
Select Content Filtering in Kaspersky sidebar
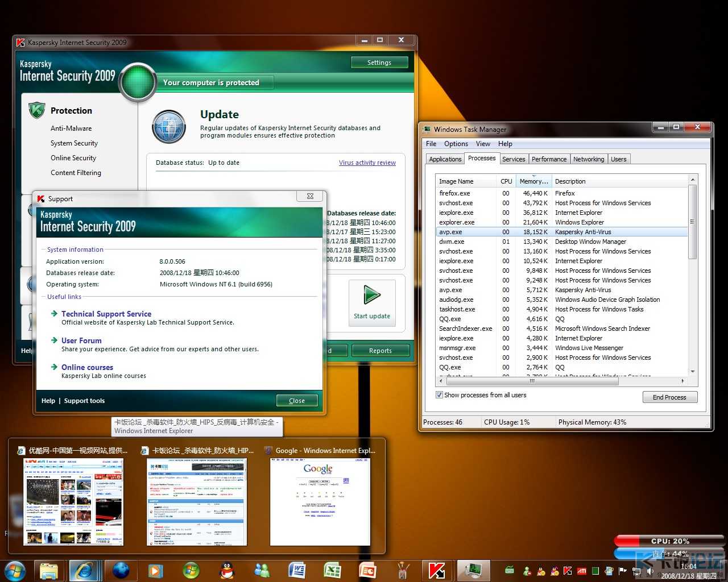pos(76,173)
